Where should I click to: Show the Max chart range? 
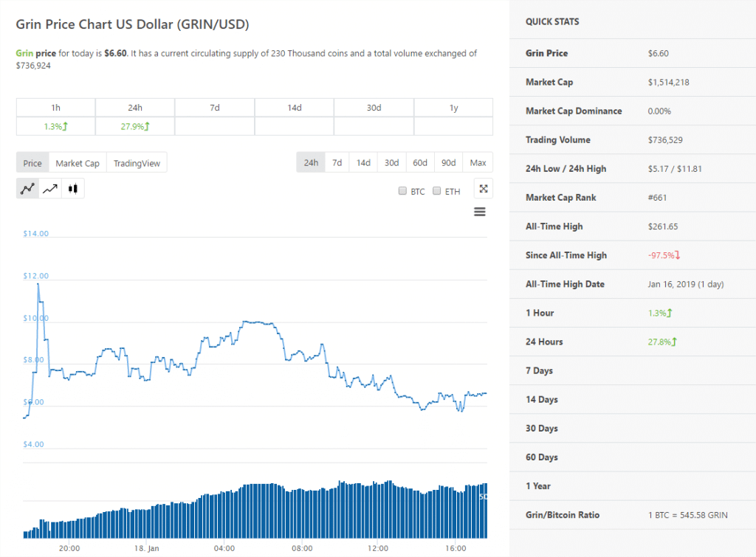click(478, 162)
